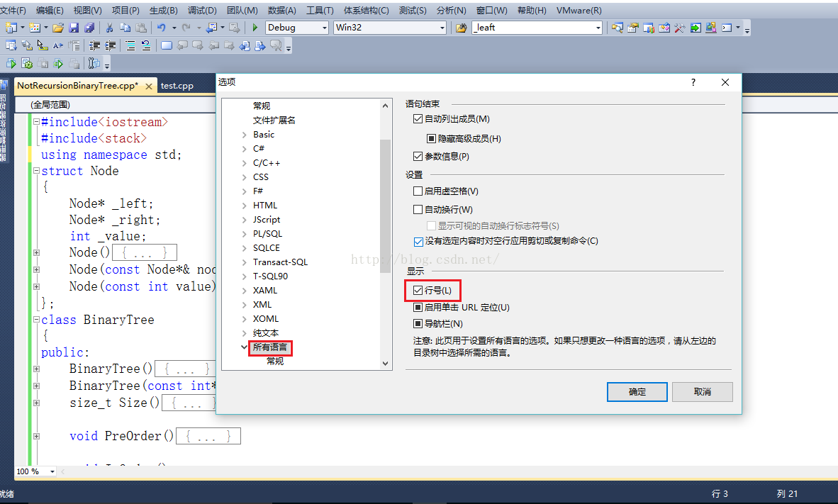This screenshot has height=504, width=838.
Task: Toggle 参数信息(P) checkbox
Action: click(418, 156)
